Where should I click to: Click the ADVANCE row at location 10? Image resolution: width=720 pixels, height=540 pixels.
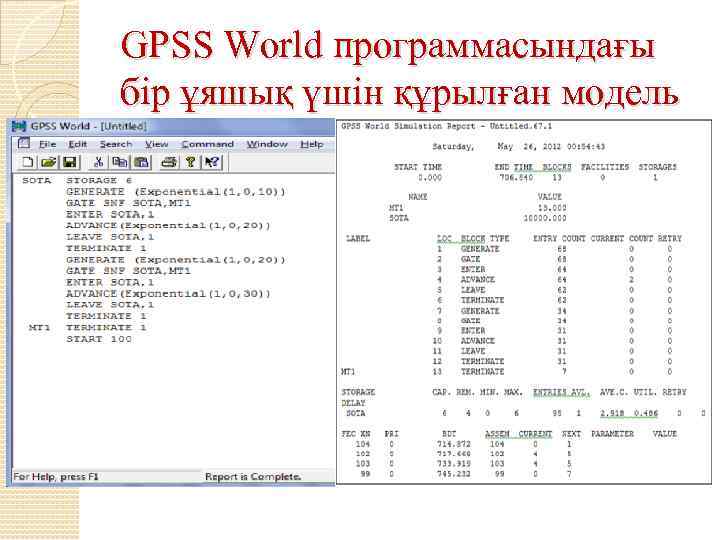coord(553,341)
